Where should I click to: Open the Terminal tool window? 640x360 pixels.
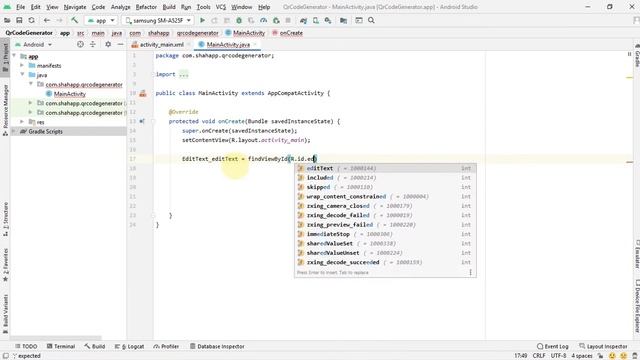pyautogui.click(x=61, y=346)
